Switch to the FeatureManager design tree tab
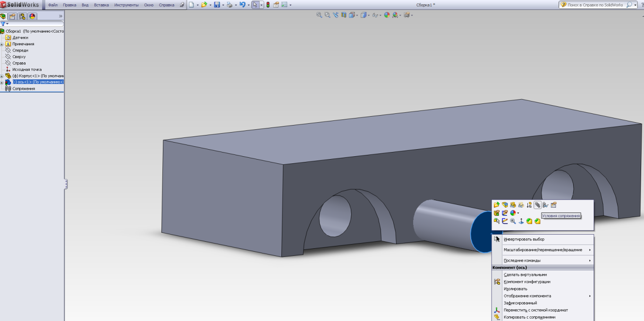Screen dimensions: 644x321 (3, 16)
